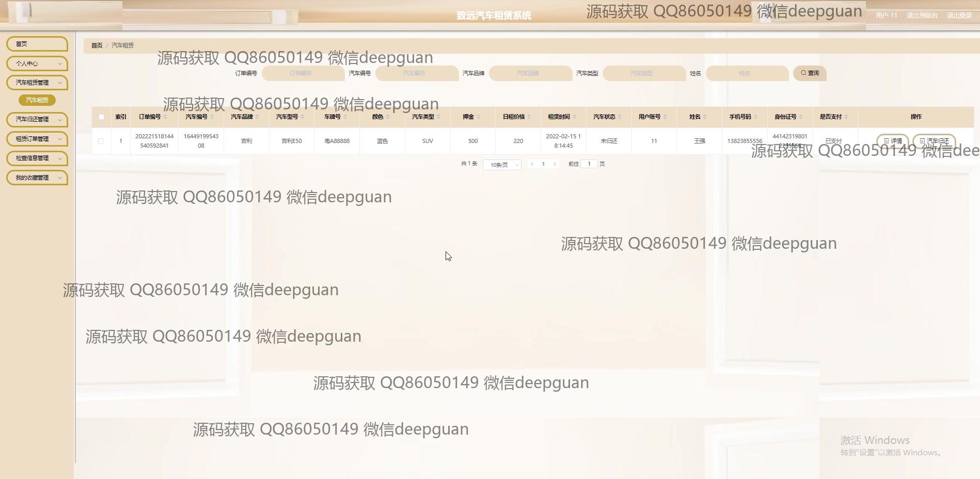Image resolution: width=980 pixels, height=479 pixels.
Task: Sort by 汽车状态 column sort arrows
Action: tap(620, 117)
